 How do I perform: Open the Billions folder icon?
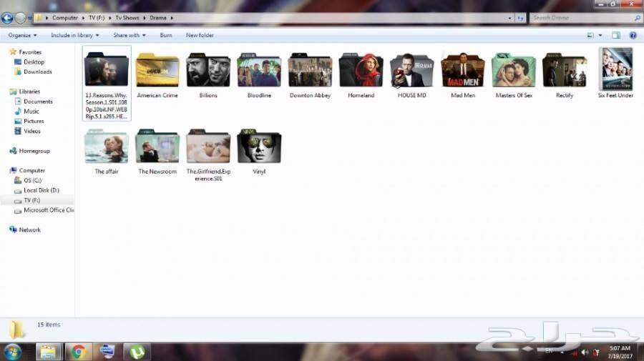(x=208, y=71)
